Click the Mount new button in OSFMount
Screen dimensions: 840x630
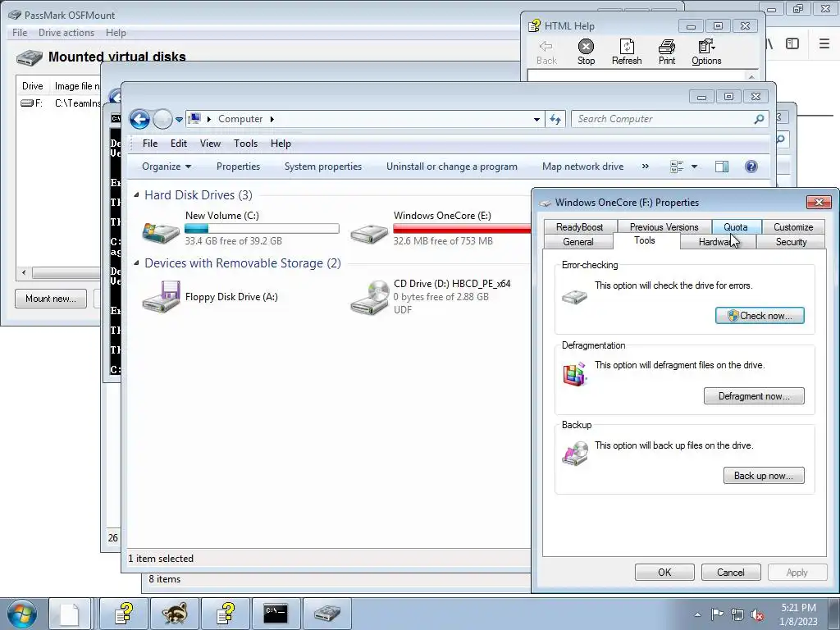[x=51, y=299]
